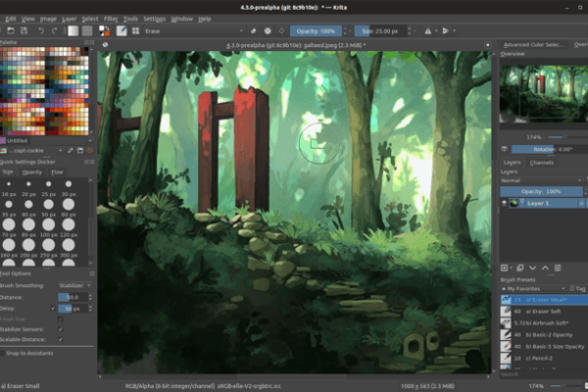Expand the Untitled swatch group dropdown

coord(90,141)
